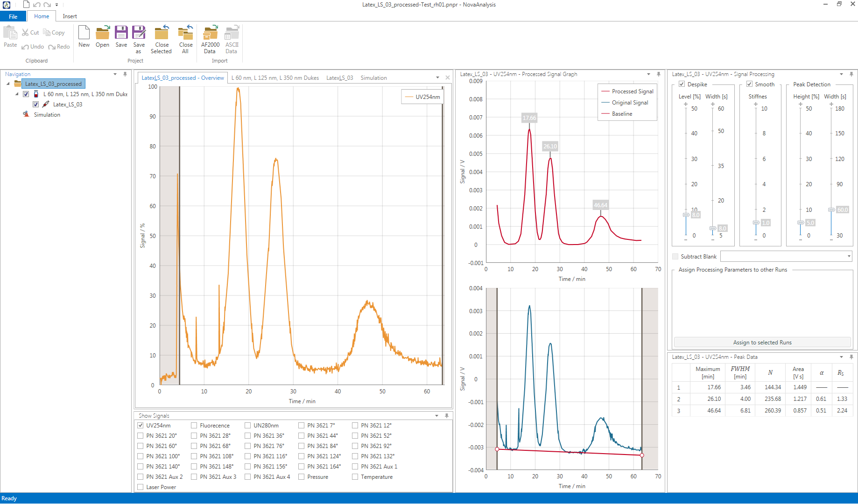Adjust the Despike Level slider handle
Viewport: 858px width, 504px height.
coord(686,214)
